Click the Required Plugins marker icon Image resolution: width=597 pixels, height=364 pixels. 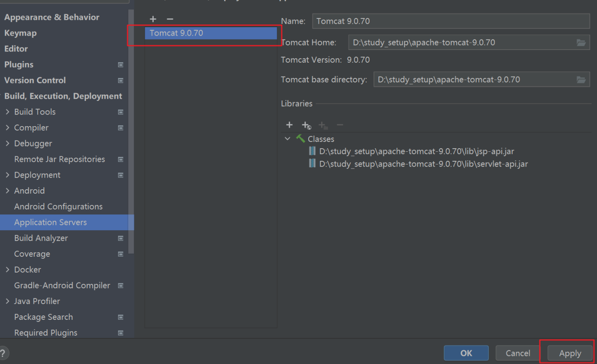(120, 333)
